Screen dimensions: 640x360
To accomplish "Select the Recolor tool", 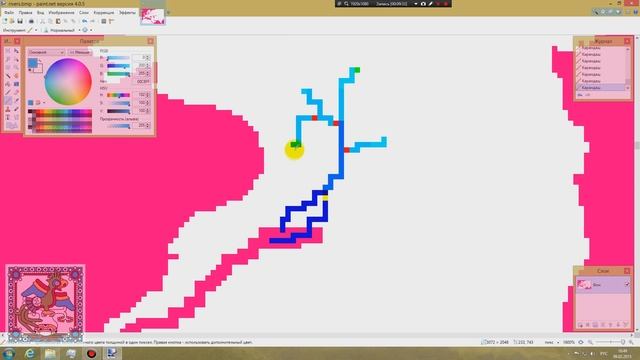I will click(x=16, y=109).
